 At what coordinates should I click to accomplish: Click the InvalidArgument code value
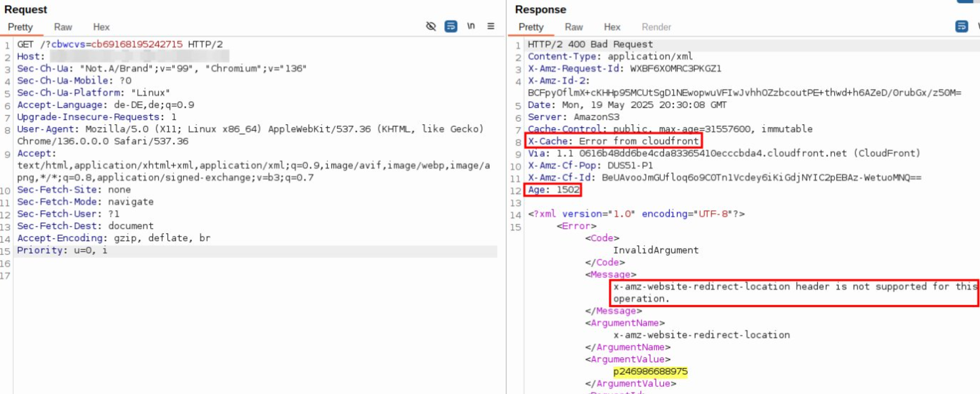tap(656, 251)
